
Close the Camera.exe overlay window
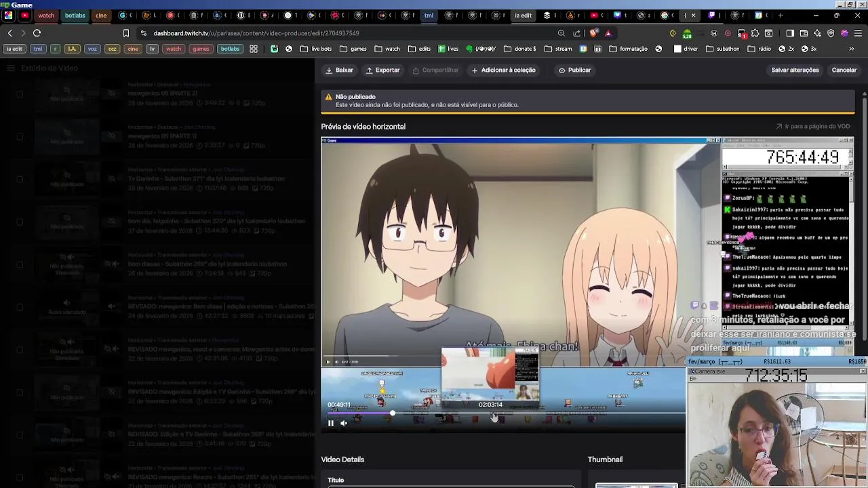tap(863, 371)
